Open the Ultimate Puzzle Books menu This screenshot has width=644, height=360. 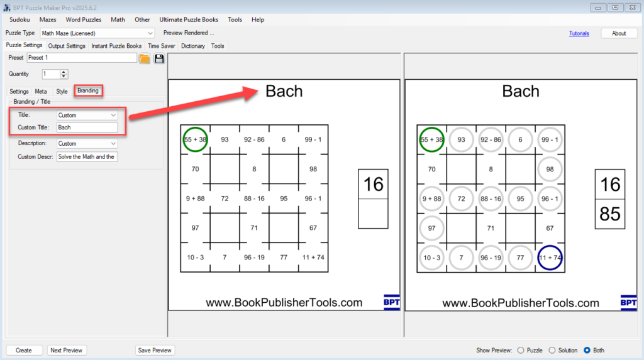[189, 19]
